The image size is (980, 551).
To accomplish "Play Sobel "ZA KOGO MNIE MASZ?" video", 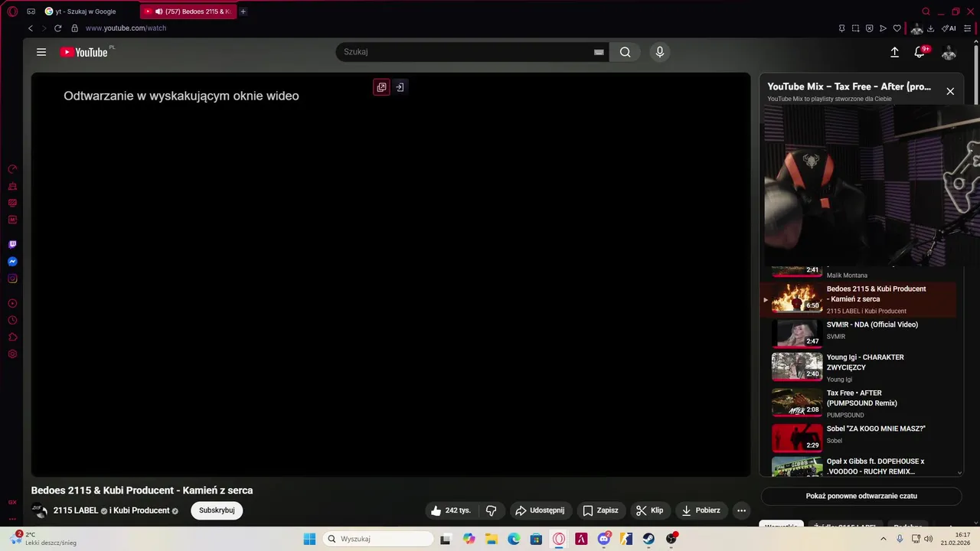I will [858, 437].
